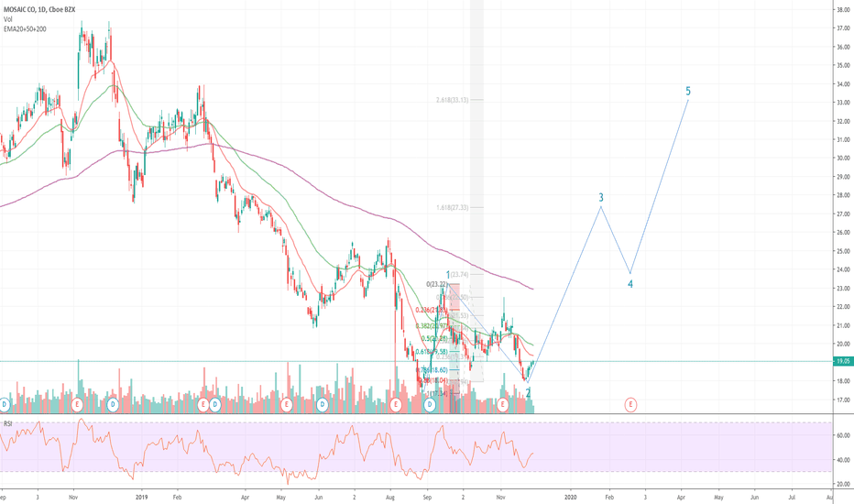This screenshot has height=504, width=854.
Task: Click the dividend D marker near Sep 2019
Action: [431, 404]
